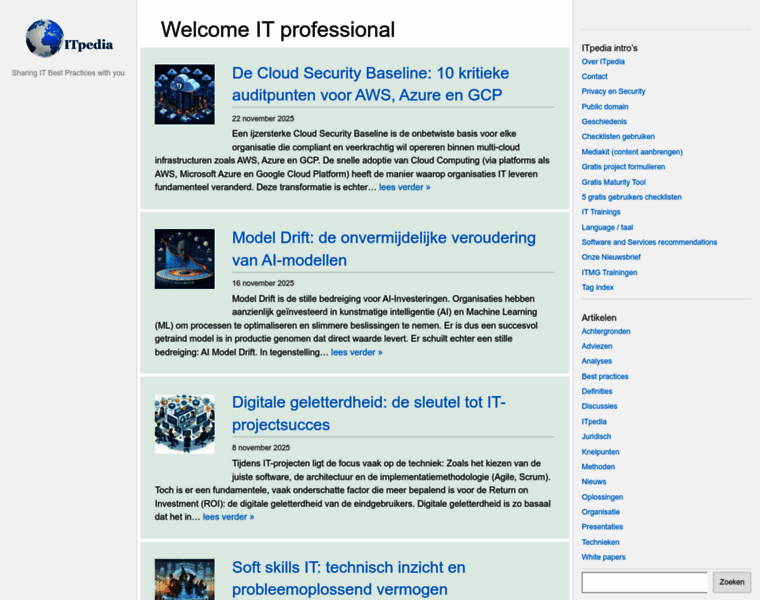Open '5 gratis gebruikers checklisten' link
760x600 pixels.
pyautogui.click(x=632, y=197)
